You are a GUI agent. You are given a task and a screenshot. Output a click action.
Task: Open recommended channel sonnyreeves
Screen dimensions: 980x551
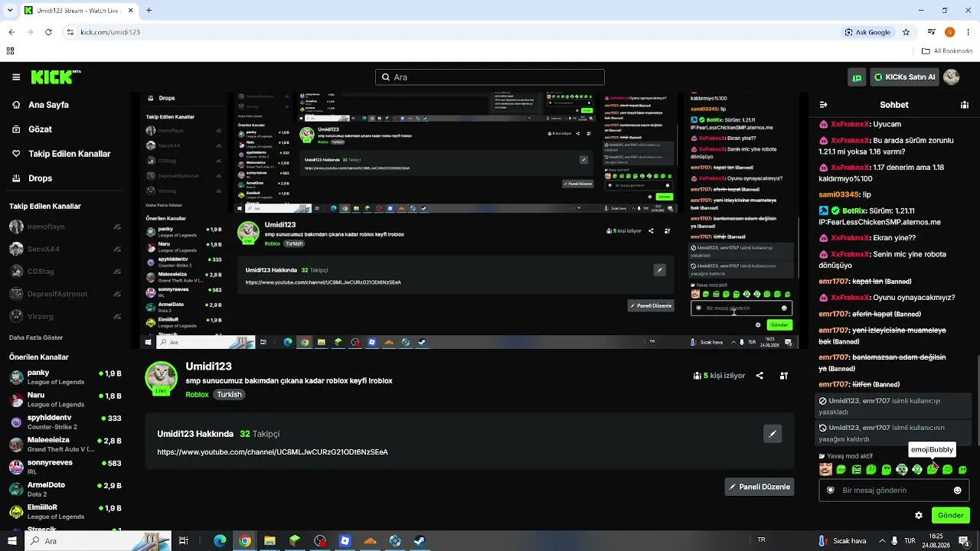(65, 467)
